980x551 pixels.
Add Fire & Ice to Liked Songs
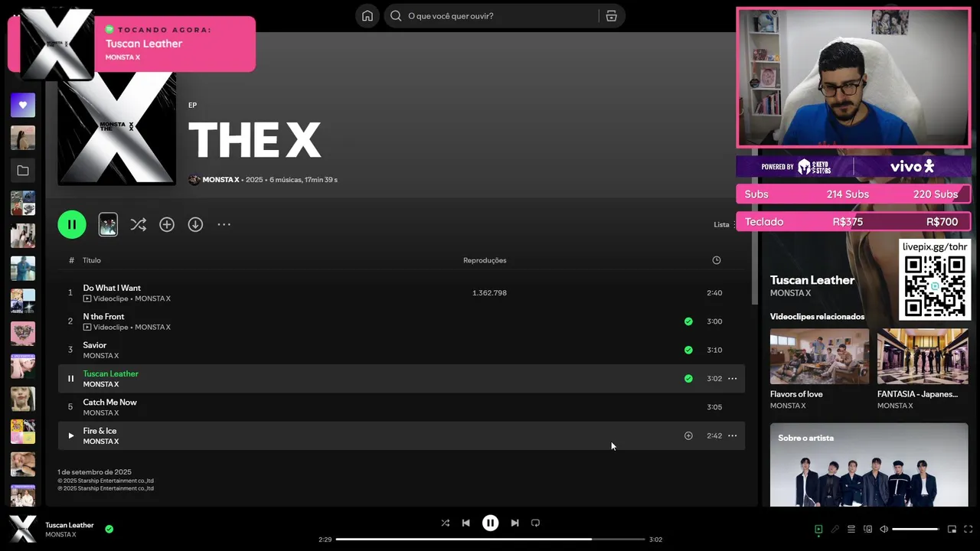click(x=688, y=435)
